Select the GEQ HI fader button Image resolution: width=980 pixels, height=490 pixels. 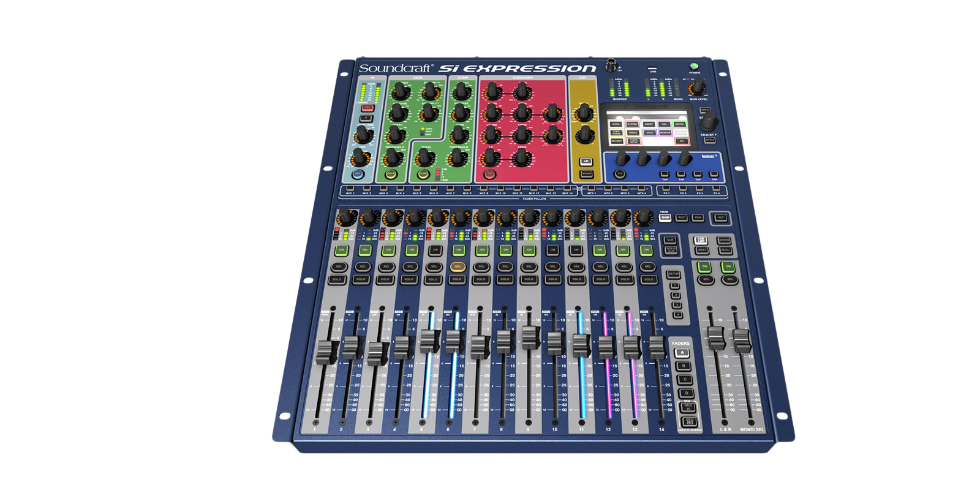pyautogui.click(x=688, y=407)
